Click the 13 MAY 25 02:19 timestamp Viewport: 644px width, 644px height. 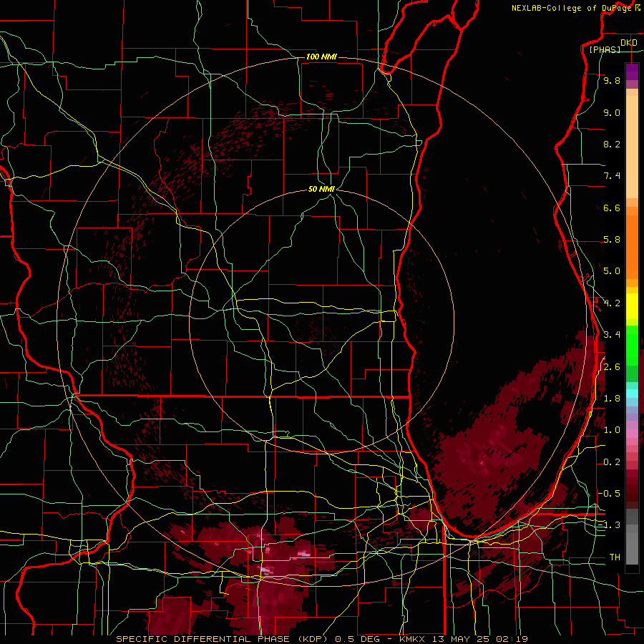click(479, 639)
